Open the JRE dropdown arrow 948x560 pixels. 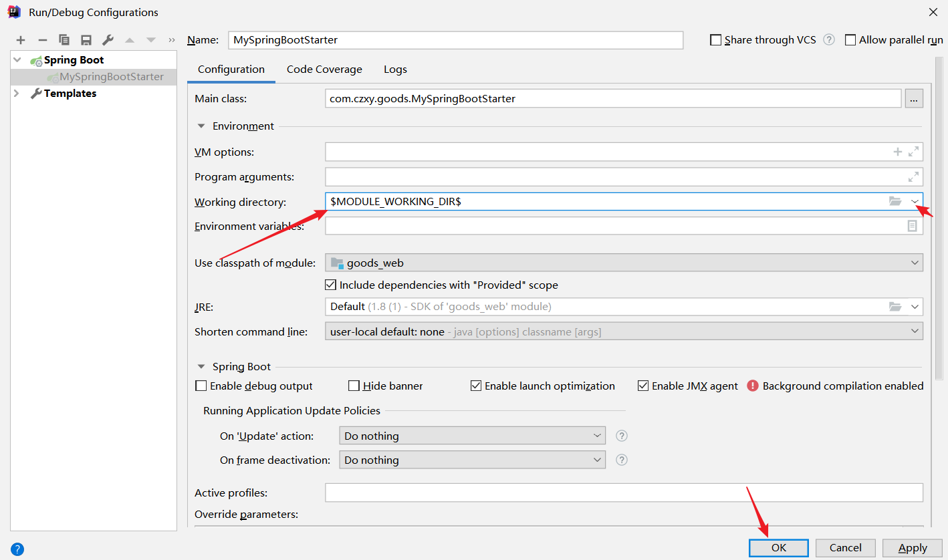pyautogui.click(x=915, y=306)
